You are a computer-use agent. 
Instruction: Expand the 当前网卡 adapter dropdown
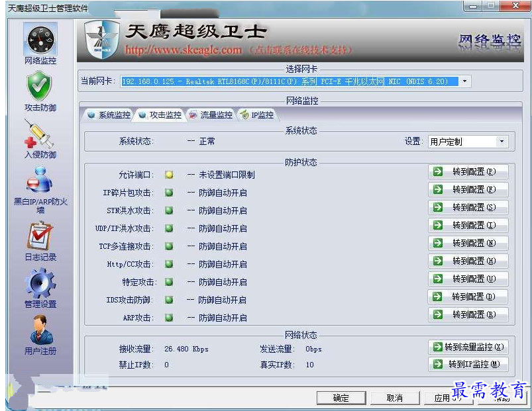coord(465,81)
